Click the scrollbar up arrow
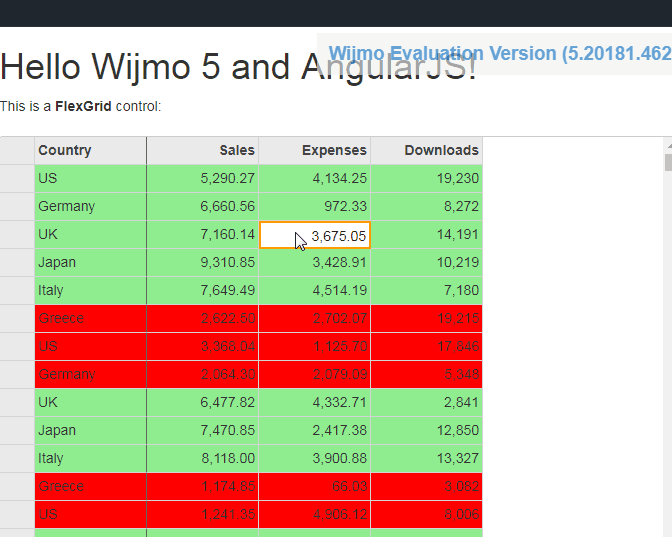 click(667, 146)
